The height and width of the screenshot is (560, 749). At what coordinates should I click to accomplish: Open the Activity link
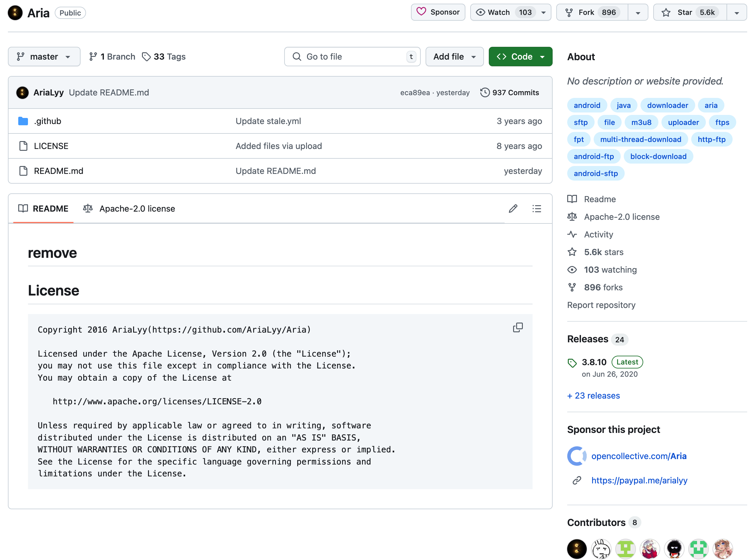click(590, 234)
